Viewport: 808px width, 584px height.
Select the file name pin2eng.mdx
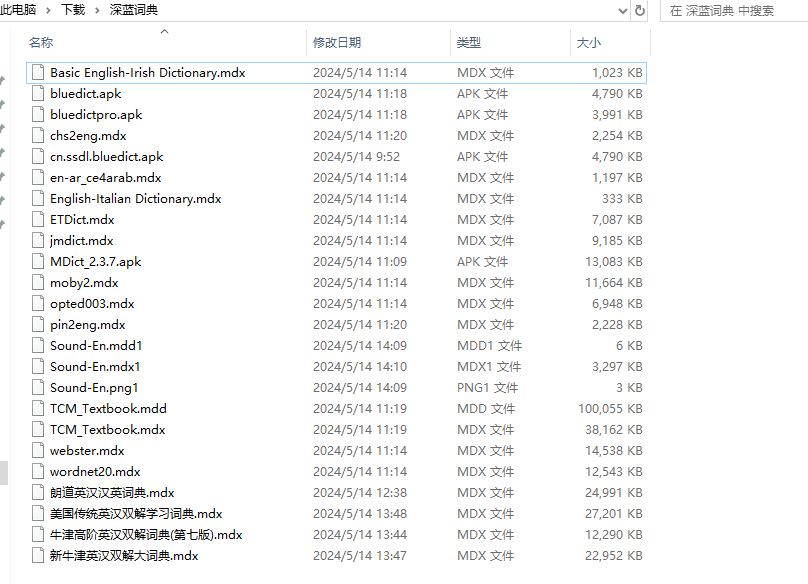tap(88, 325)
